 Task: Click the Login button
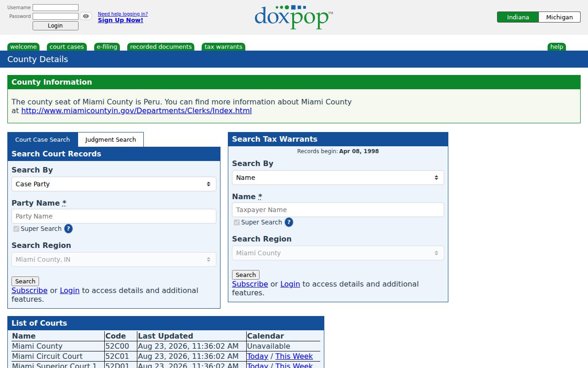[x=56, y=26]
